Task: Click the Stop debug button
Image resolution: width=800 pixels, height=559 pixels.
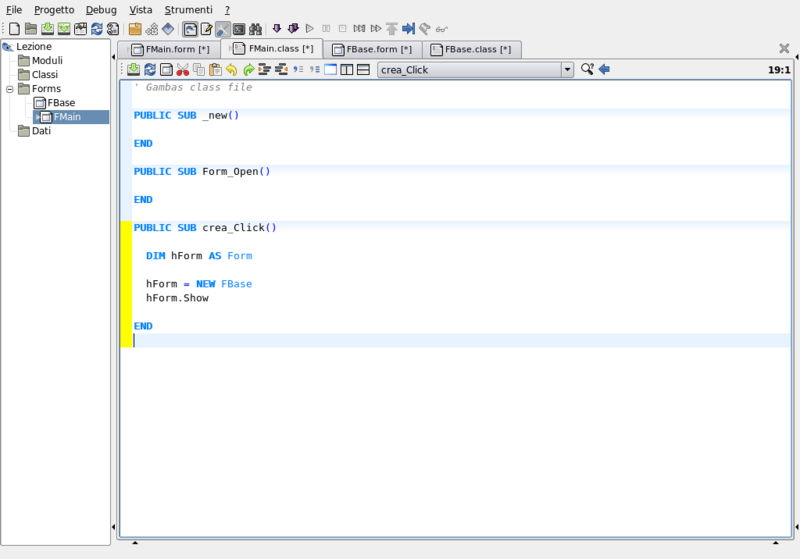Action: click(342, 29)
